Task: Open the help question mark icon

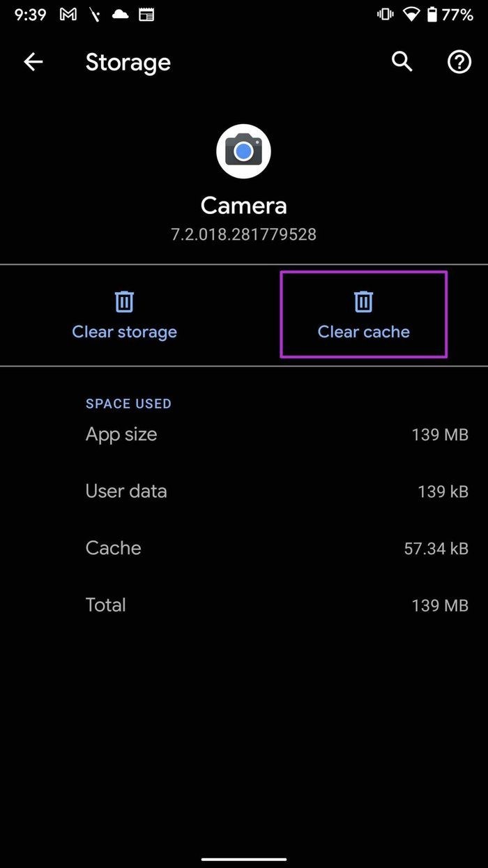Action: (x=459, y=63)
